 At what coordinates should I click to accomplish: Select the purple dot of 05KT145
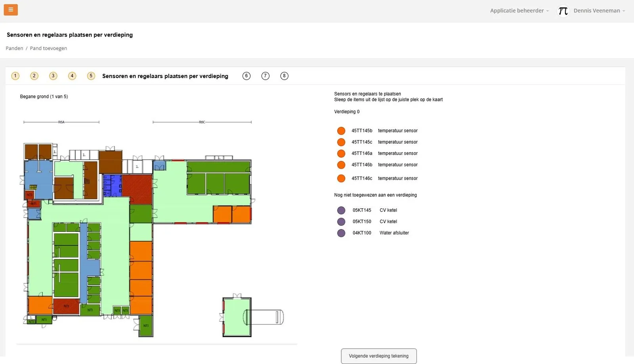pos(341,210)
